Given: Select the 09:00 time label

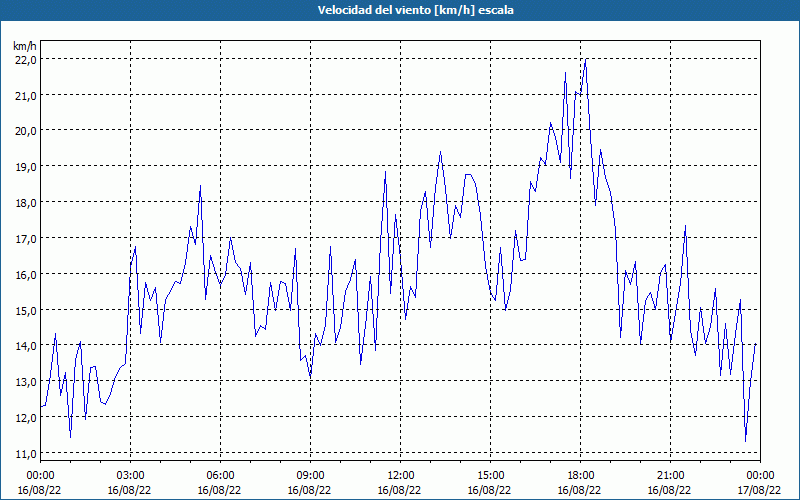Looking at the screenshot, I should click(310, 476).
